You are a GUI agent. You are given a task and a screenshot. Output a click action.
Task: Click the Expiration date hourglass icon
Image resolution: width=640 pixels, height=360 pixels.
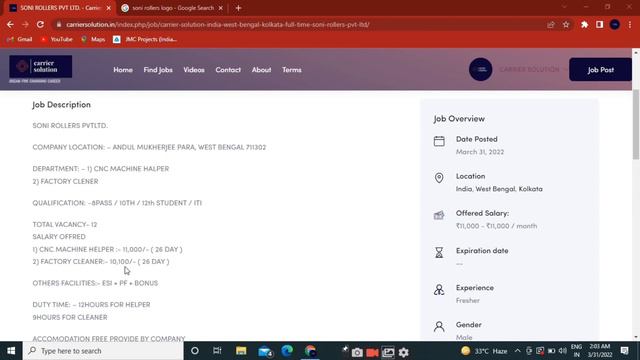pyautogui.click(x=439, y=252)
